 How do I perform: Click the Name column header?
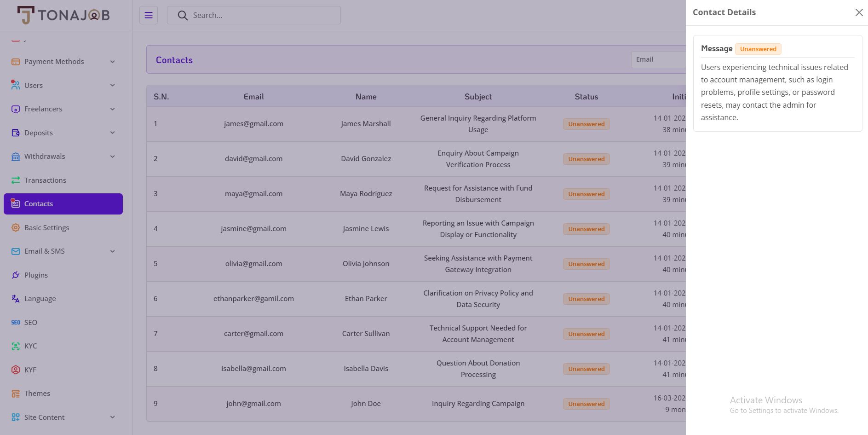click(366, 97)
